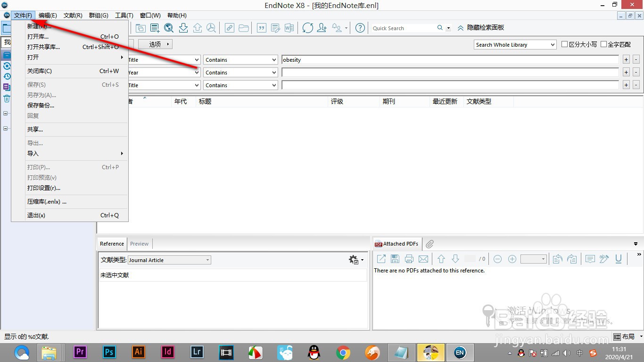
Task: Click the obesity search text field
Action: [x=450, y=60]
